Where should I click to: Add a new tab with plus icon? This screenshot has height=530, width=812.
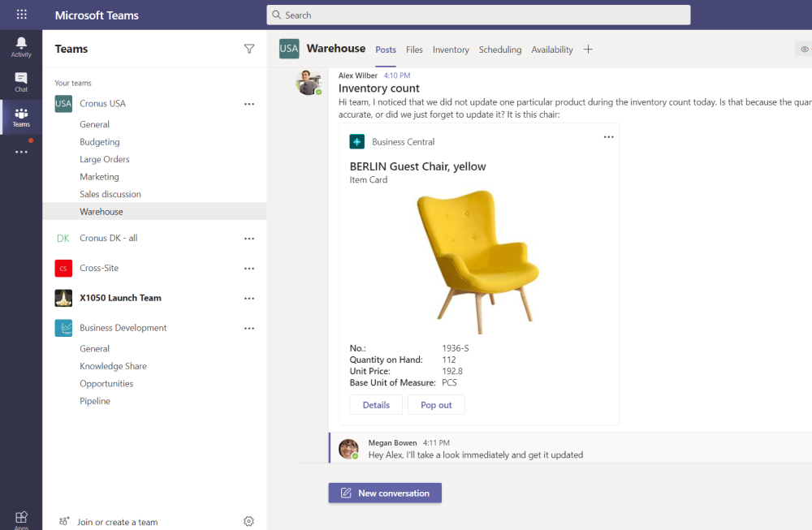coord(588,50)
